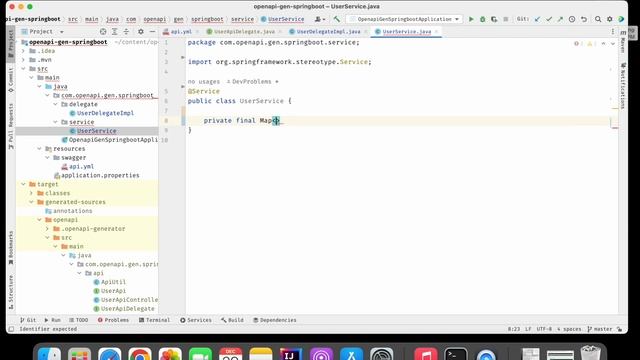Open the Services tool window tab
640x360 pixels.
click(196, 320)
